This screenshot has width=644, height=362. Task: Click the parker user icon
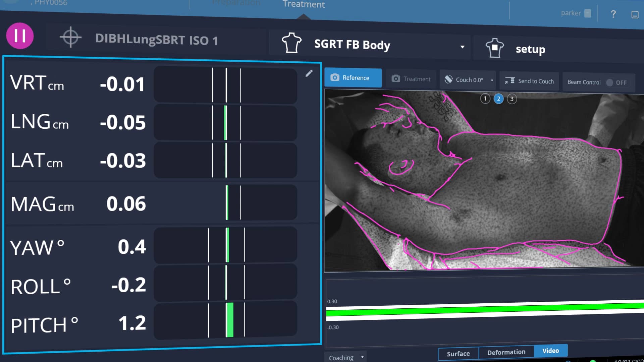[588, 13]
